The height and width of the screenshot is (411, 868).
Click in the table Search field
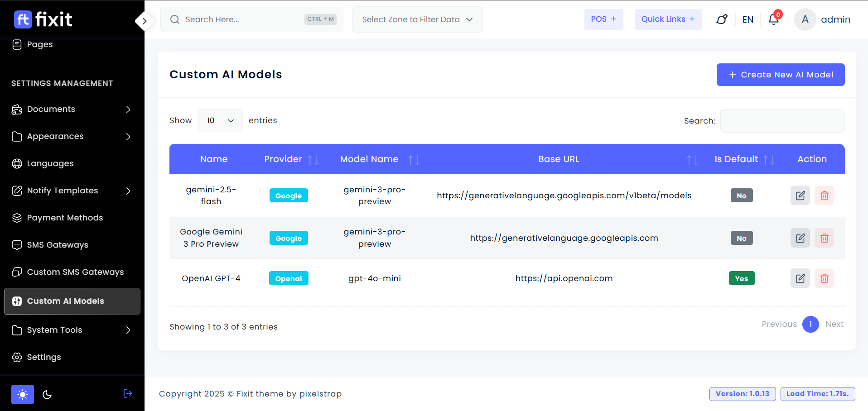point(782,121)
